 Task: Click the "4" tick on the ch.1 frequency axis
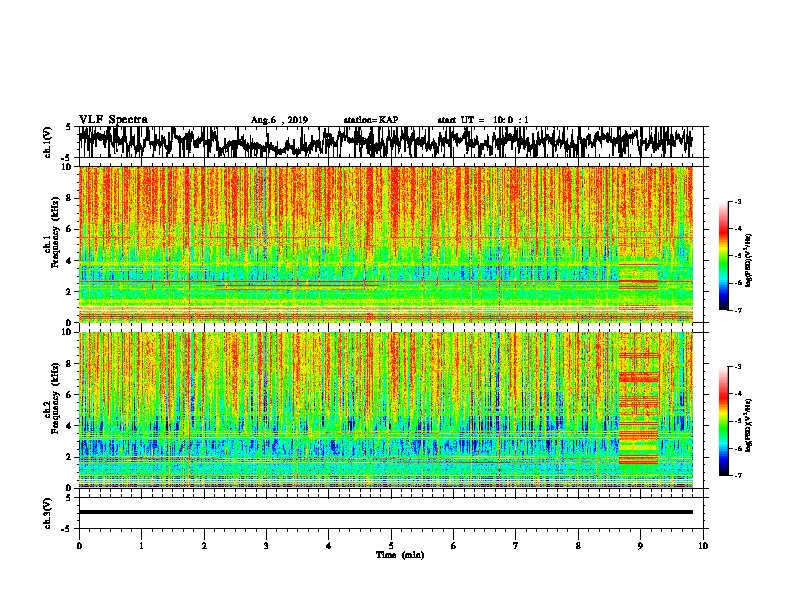click(71, 261)
